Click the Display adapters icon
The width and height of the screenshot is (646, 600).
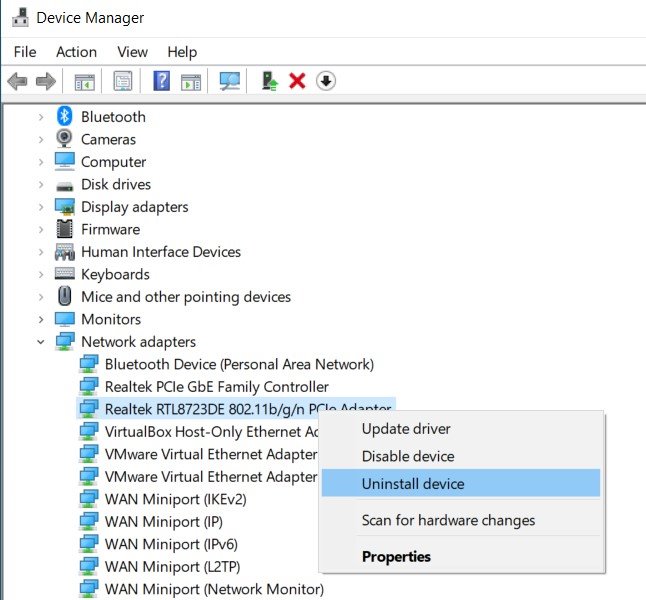[x=65, y=206]
